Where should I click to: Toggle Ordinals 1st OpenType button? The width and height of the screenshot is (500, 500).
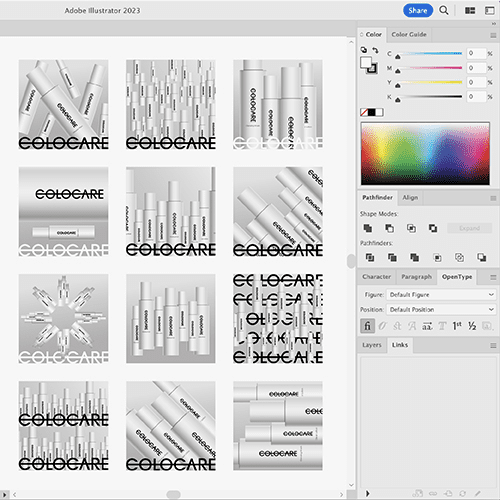tap(457, 326)
